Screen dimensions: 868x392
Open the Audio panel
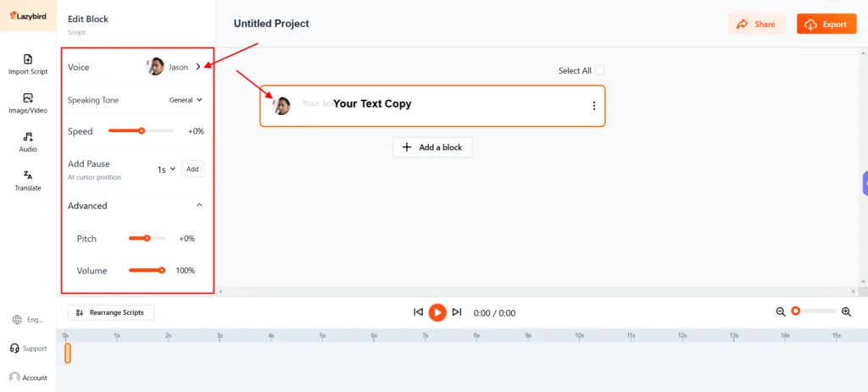[28, 141]
